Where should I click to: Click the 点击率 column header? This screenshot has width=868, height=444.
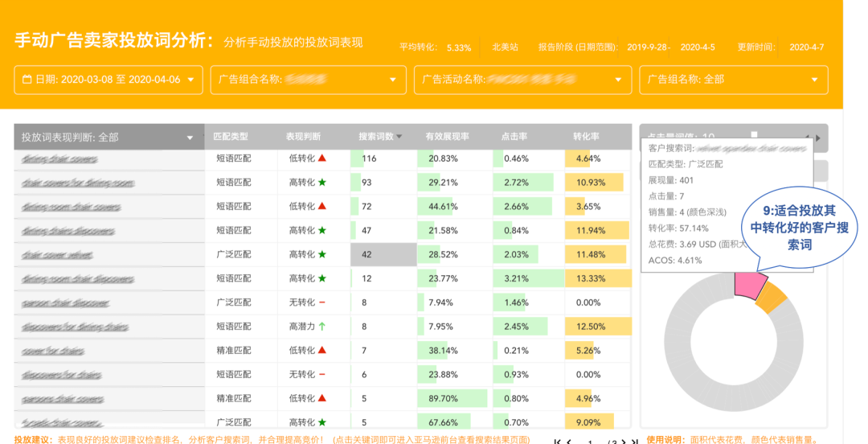tap(514, 137)
